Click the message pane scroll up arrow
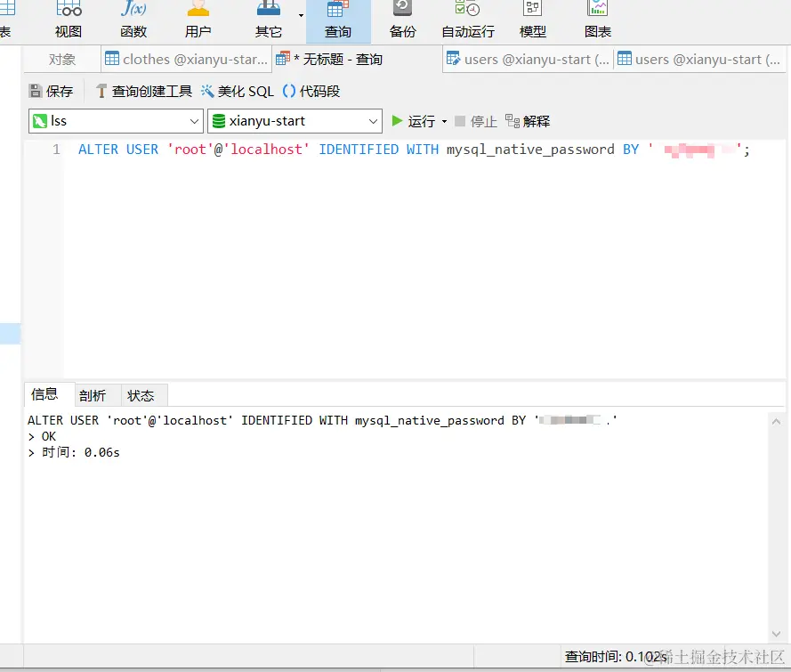The image size is (791, 672). tap(777, 421)
